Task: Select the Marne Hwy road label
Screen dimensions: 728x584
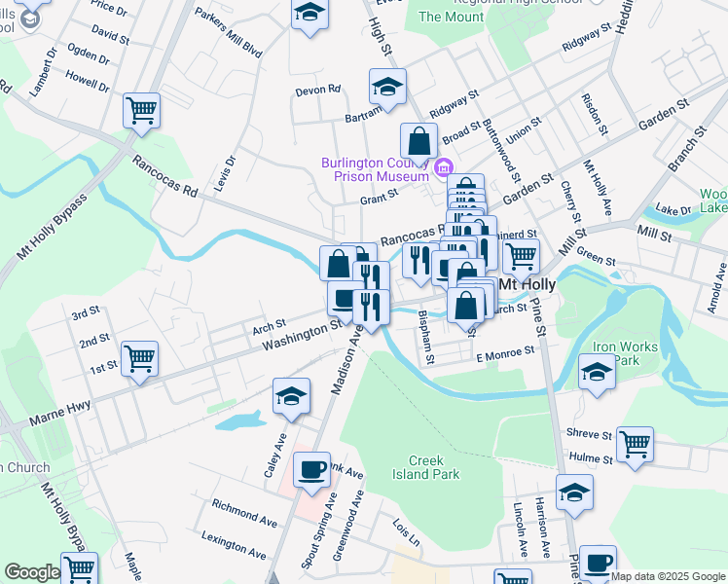Action: tap(60, 413)
